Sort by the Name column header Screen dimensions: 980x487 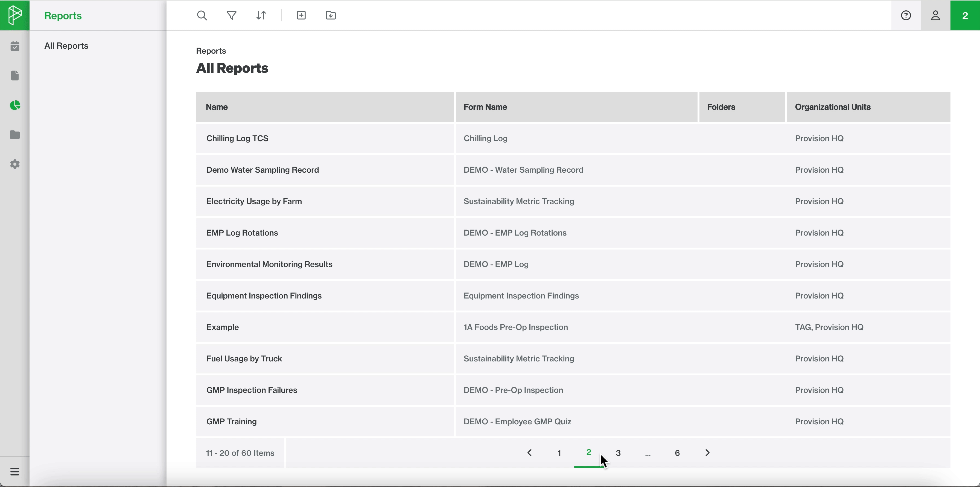(x=325, y=107)
